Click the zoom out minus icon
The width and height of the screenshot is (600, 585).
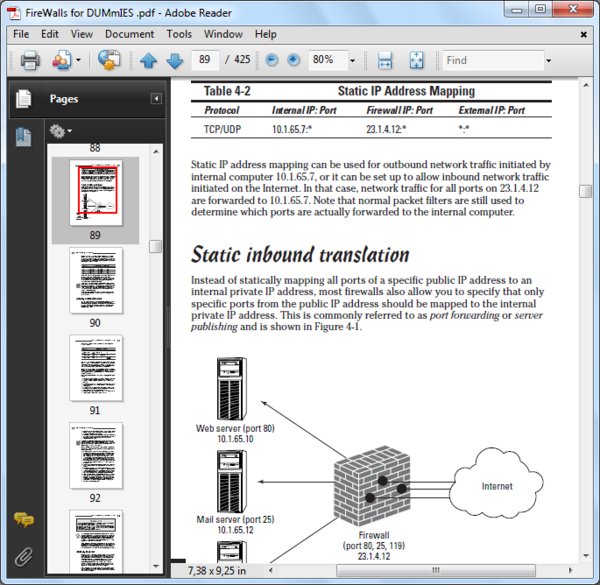point(272,60)
